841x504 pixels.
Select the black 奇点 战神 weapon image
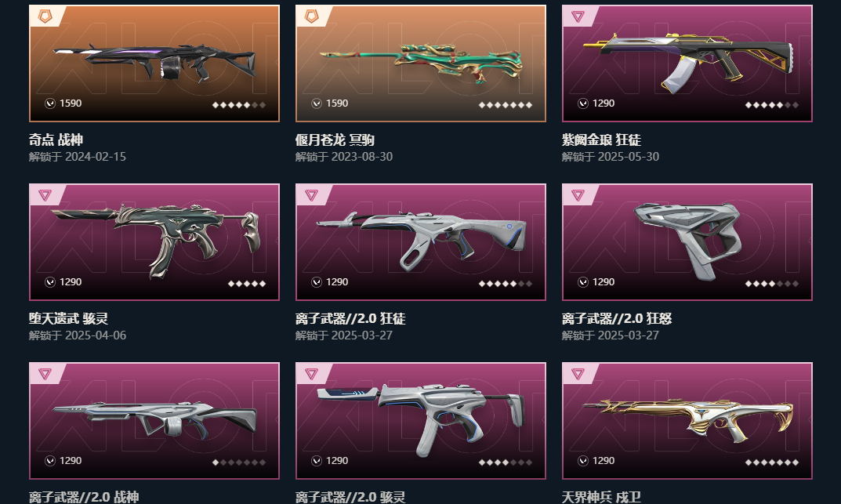point(154,62)
